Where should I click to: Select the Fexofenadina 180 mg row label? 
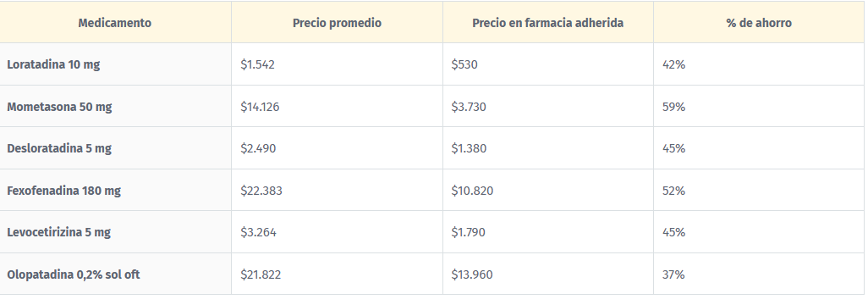point(63,191)
